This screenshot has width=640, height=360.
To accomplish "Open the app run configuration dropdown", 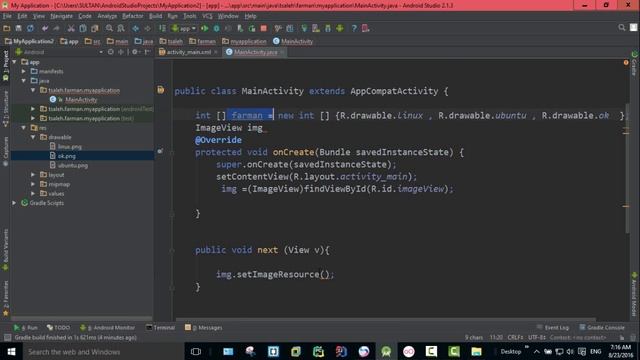I will point(184,28).
